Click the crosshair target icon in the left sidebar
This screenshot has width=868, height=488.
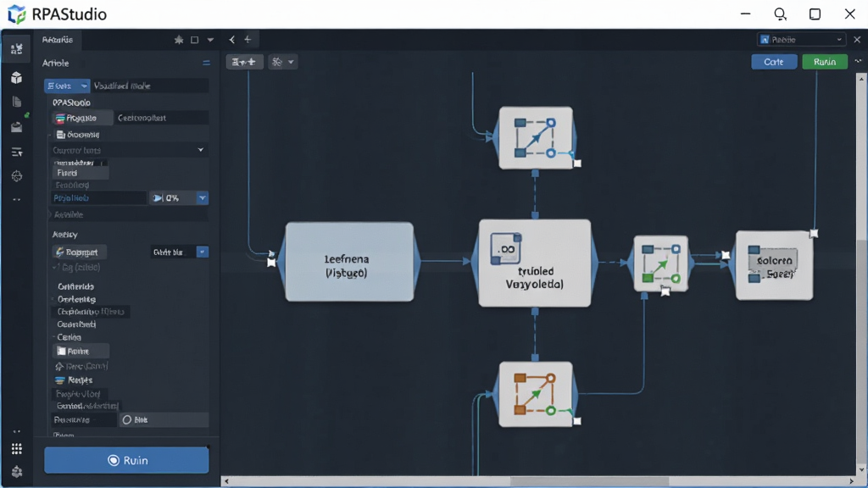coord(17,176)
